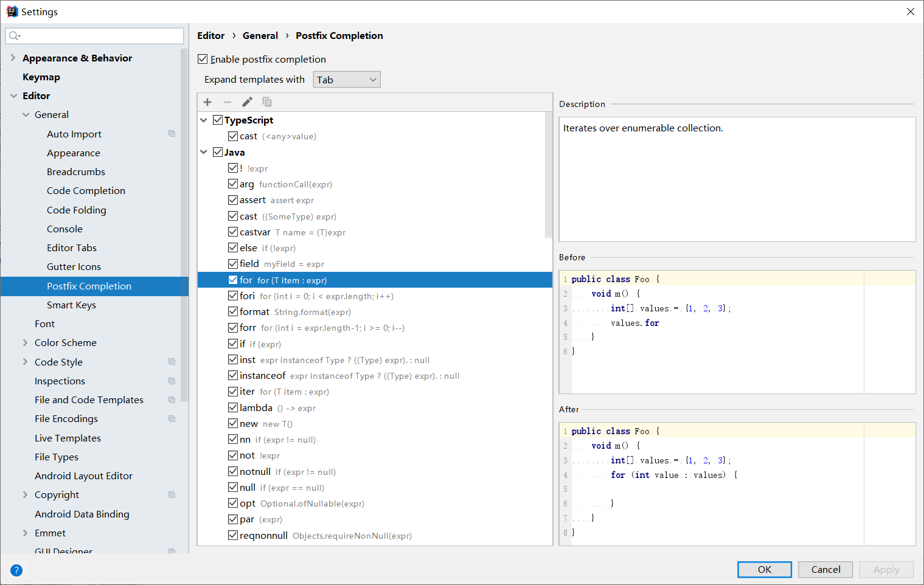The width and height of the screenshot is (924, 585).
Task: Expand the Code Style section
Action: point(25,362)
